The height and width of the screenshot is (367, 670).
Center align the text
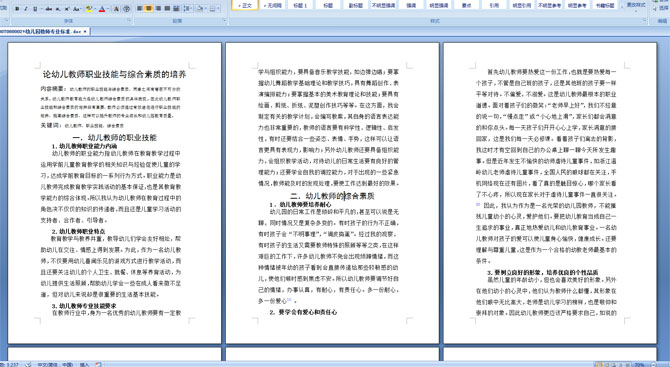(148, 9)
